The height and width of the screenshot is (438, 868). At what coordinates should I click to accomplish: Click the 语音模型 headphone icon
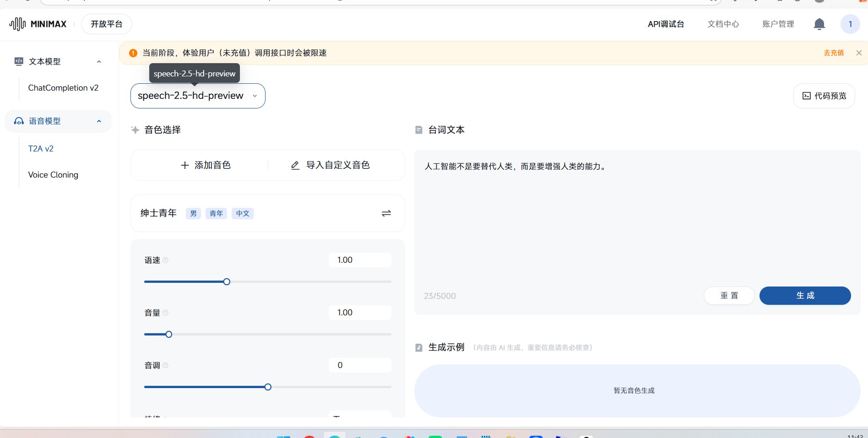19,121
